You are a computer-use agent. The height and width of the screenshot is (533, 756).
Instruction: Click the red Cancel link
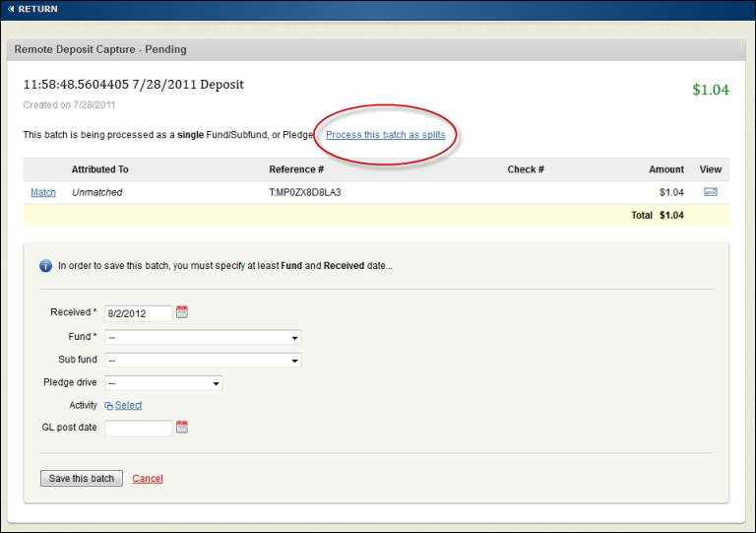click(147, 479)
